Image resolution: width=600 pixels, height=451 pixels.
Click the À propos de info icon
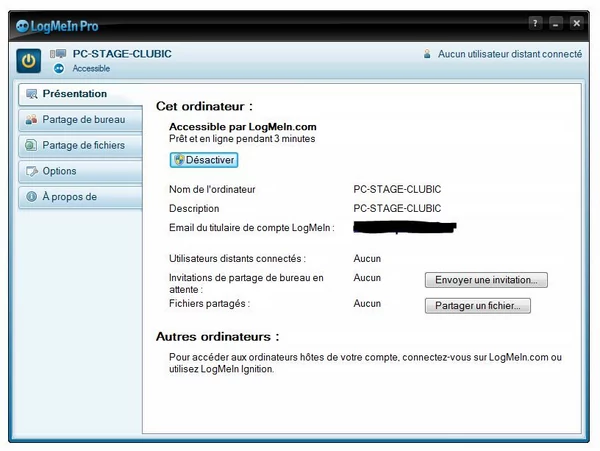coord(31,197)
